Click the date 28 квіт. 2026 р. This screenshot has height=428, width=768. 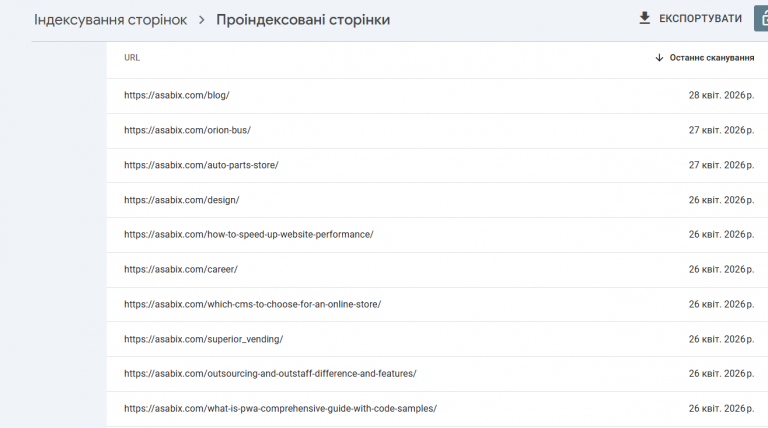(721, 95)
